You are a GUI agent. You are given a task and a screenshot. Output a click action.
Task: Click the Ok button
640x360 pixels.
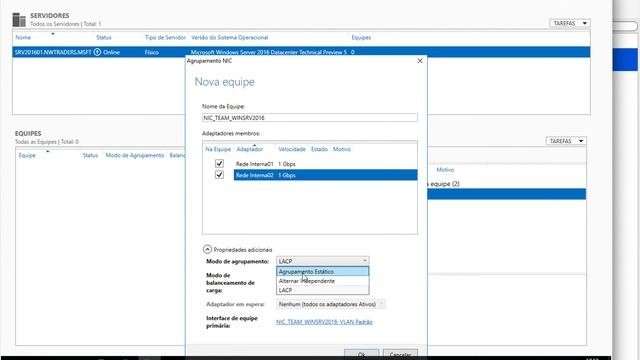pos(361,354)
